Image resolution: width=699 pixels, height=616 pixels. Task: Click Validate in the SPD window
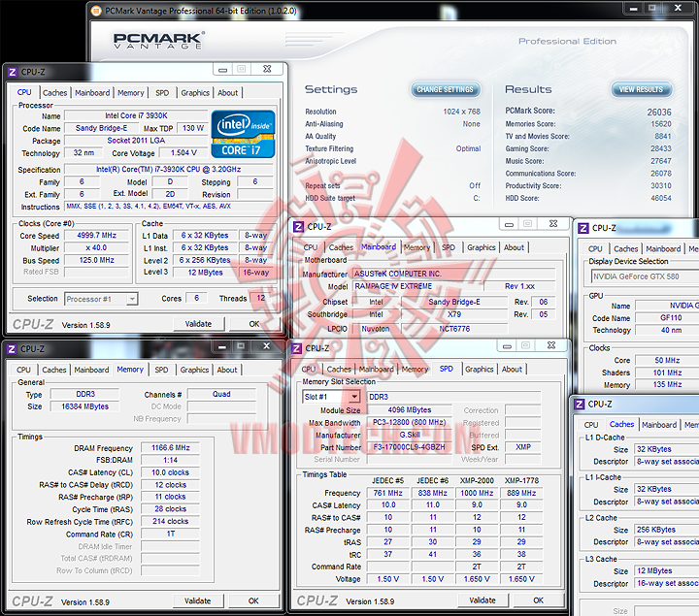[483, 600]
